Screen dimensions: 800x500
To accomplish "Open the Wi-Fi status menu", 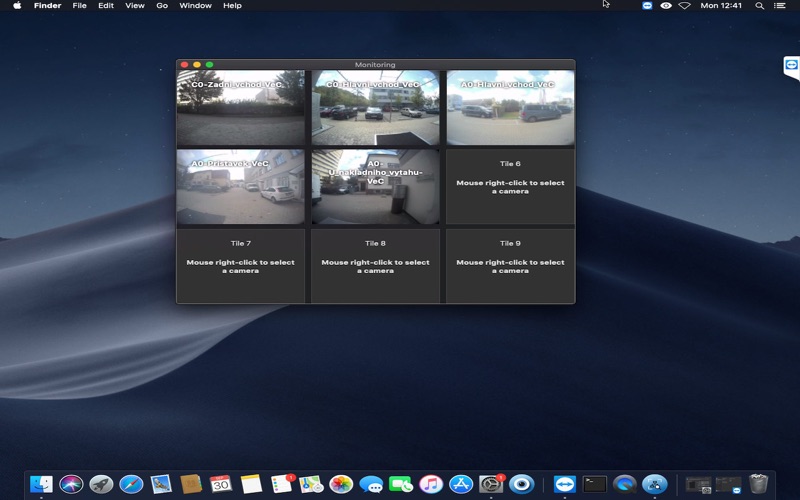I will click(685, 6).
